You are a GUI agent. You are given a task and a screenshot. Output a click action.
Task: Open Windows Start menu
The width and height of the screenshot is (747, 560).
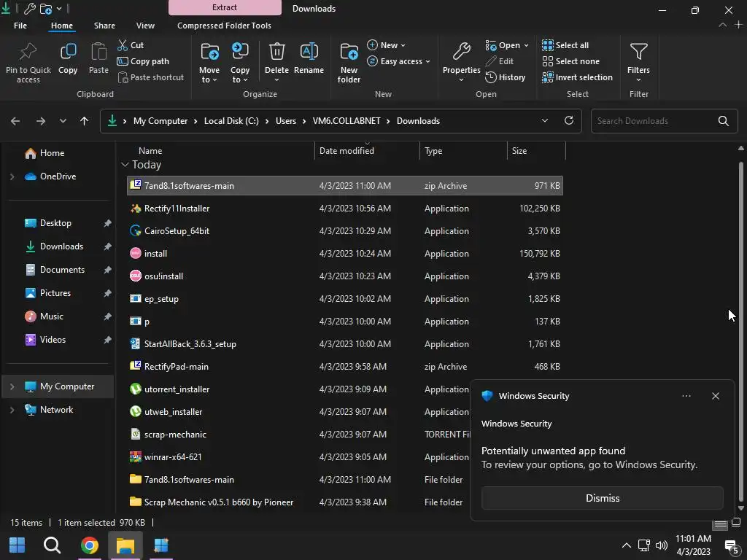pos(18,545)
